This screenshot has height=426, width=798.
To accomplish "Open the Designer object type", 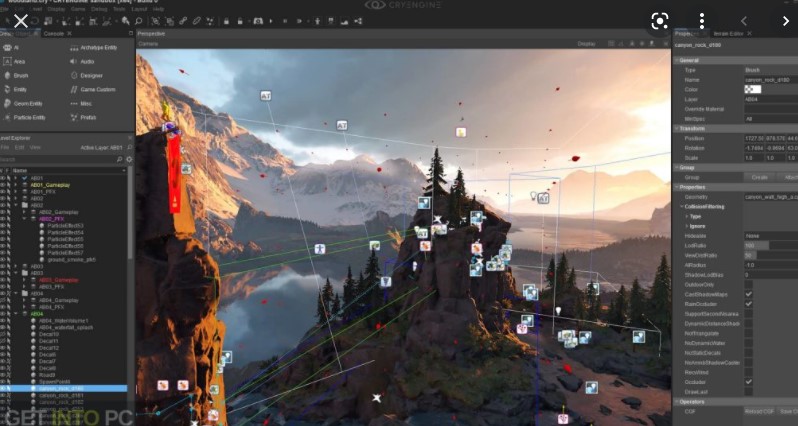I will pos(86,75).
